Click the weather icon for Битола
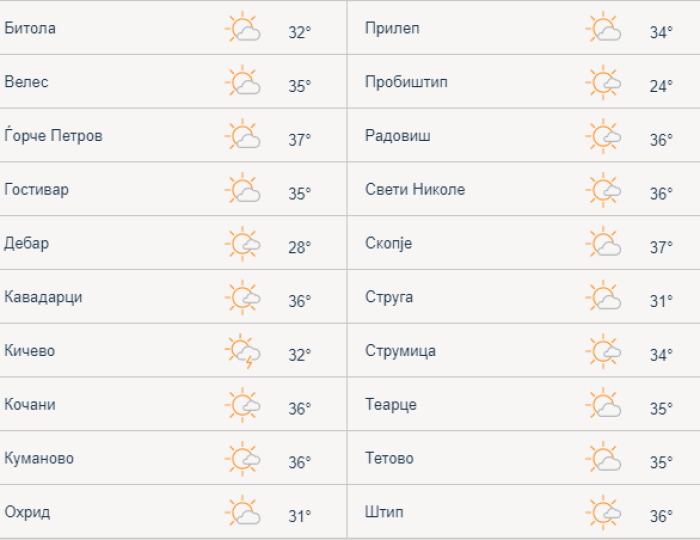700x540 pixels. pyautogui.click(x=243, y=28)
